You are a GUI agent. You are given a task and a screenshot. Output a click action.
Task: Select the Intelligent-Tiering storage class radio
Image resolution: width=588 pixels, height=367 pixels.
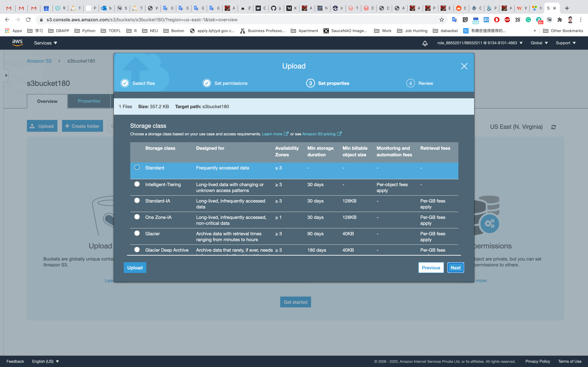pyautogui.click(x=137, y=184)
